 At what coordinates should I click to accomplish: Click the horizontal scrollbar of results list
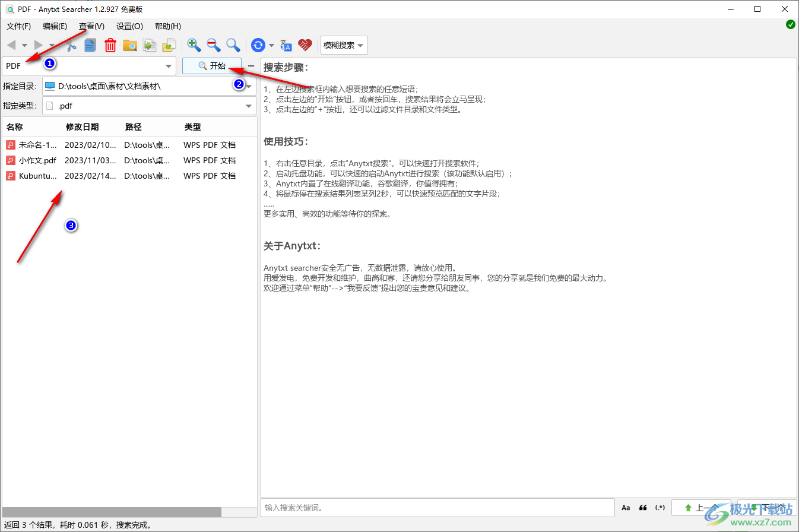point(112,512)
